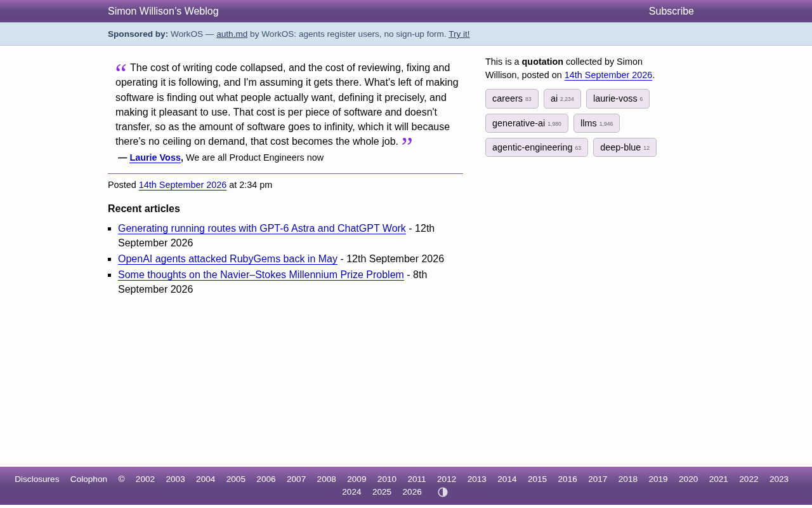
Task: Click the Subscribe link in header
Action: (671, 11)
